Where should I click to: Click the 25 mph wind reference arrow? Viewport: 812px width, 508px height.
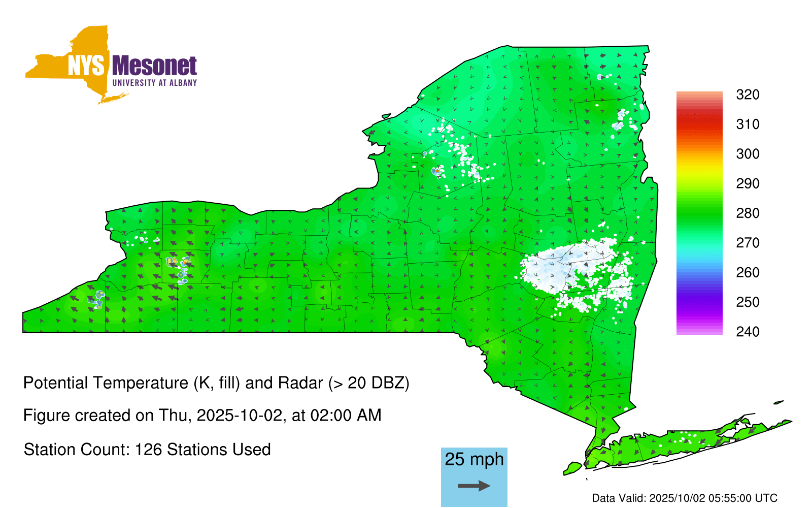[x=474, y=486]
